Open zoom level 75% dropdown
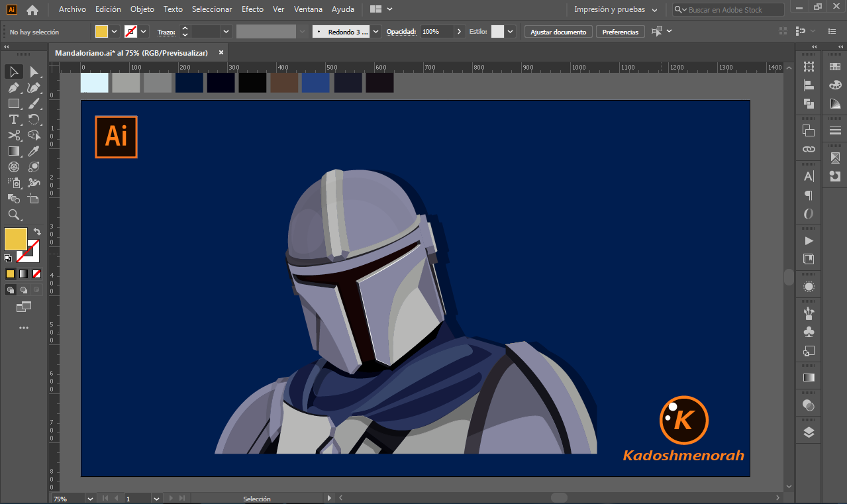This screenshot has height=504, width=847. [89, 498]
